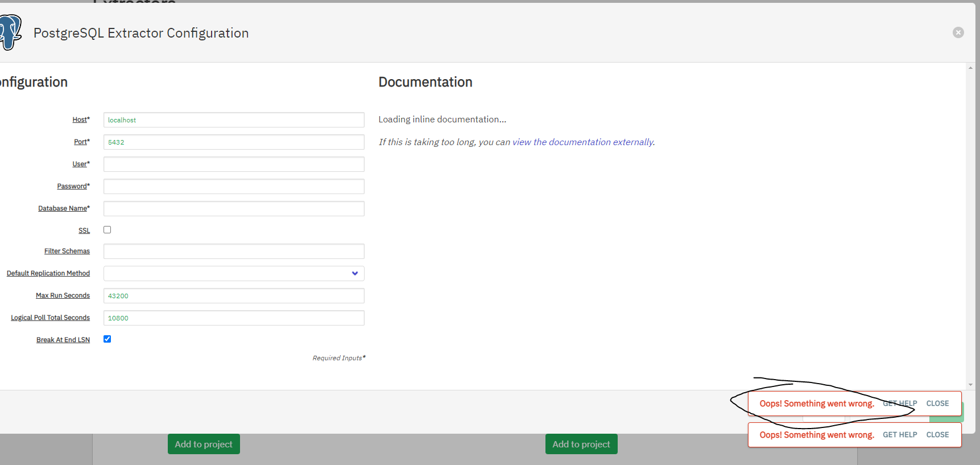980x465 pixels.
Task: Click the Logical Poll Total Seconds field
Action: pos(234,318)
